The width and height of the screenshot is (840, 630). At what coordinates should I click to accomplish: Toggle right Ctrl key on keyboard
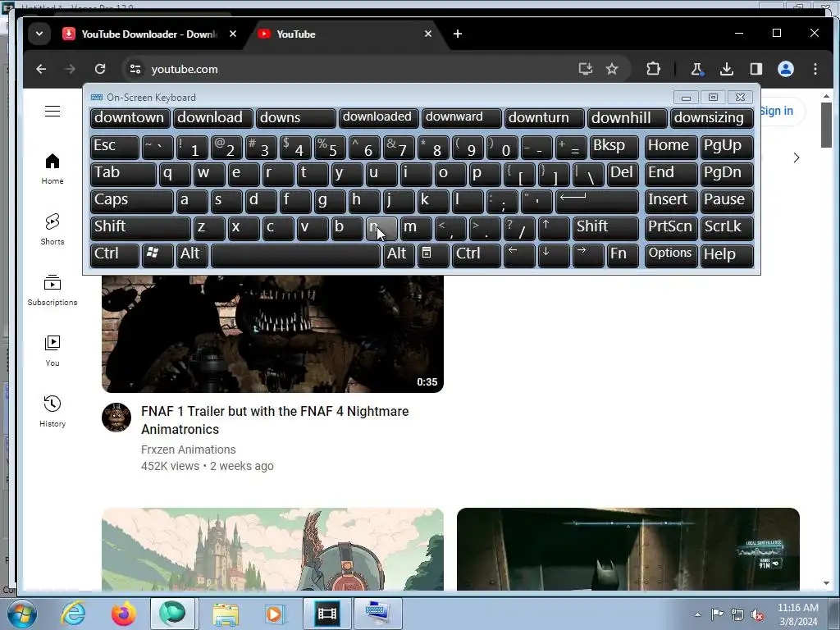477,255
